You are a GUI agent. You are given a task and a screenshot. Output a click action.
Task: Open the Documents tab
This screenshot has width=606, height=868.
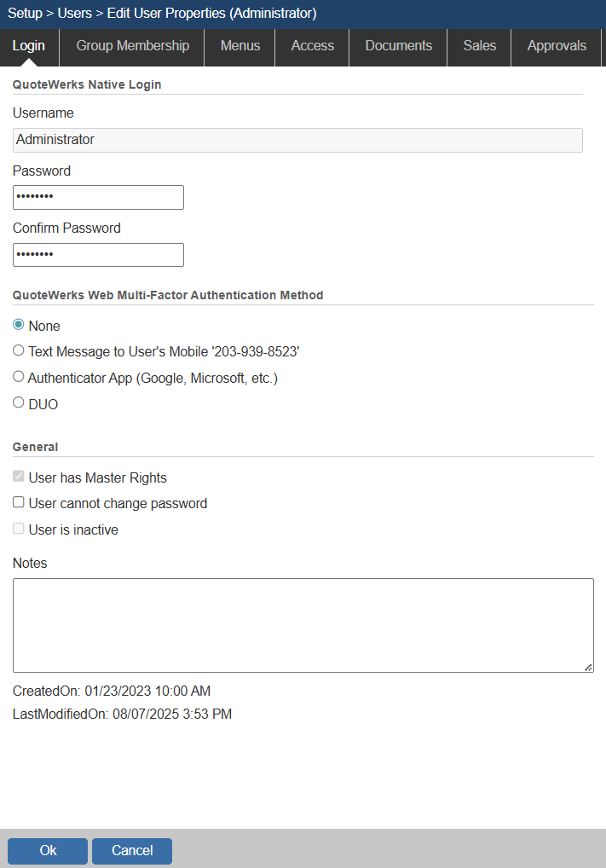(398, 46)
